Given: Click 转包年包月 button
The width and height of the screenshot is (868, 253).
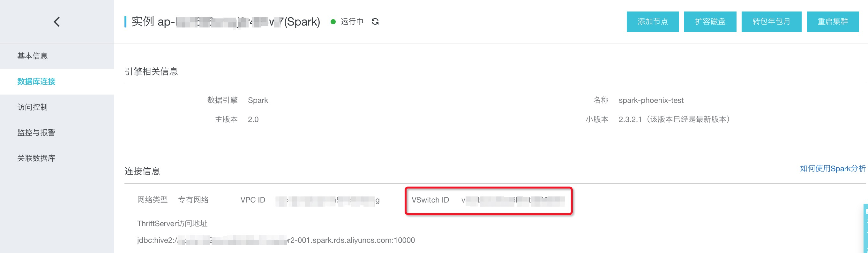Looking at the screenshot, I should point(771,22).
